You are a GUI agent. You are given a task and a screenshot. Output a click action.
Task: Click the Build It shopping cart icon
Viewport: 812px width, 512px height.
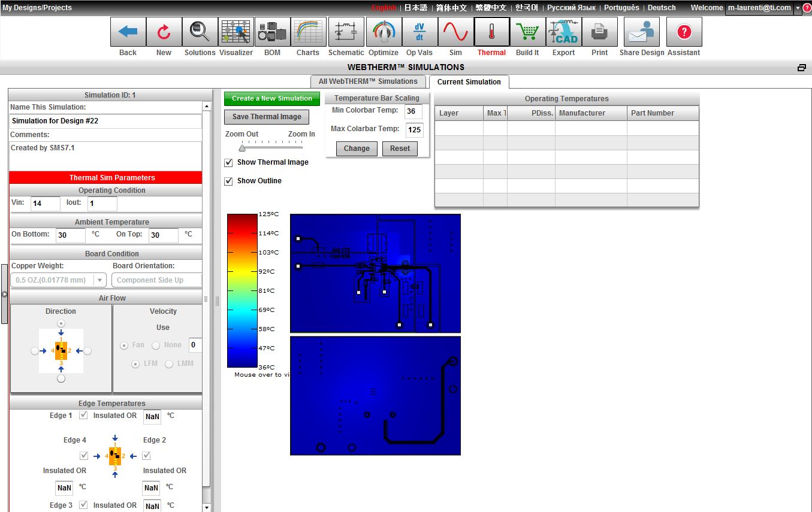[x=527, y=32]
